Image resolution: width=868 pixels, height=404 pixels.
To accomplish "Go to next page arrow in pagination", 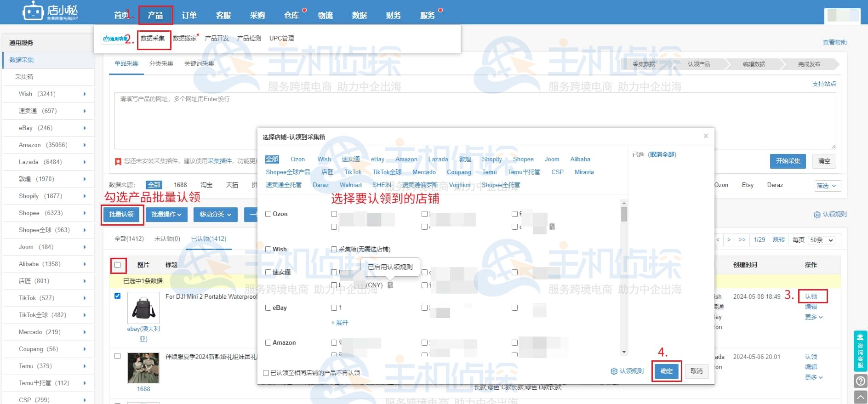I will (729, 240).
